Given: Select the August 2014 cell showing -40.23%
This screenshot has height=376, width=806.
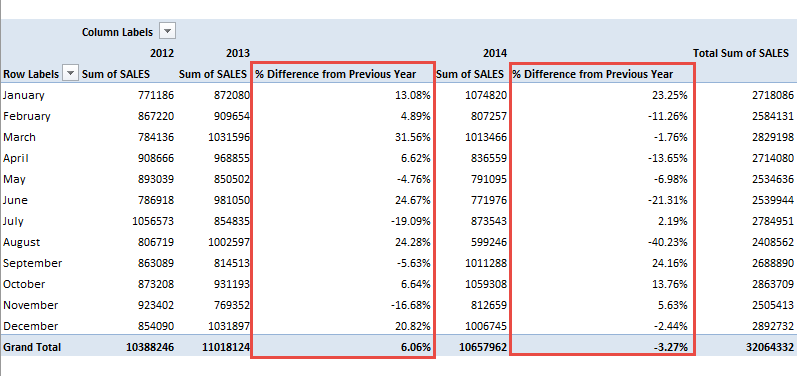Looking at the screenshot, I should (667, 242).
